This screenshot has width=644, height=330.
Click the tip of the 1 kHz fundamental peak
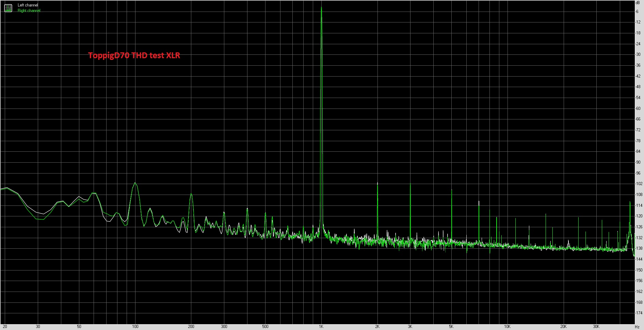pos(321,8)
